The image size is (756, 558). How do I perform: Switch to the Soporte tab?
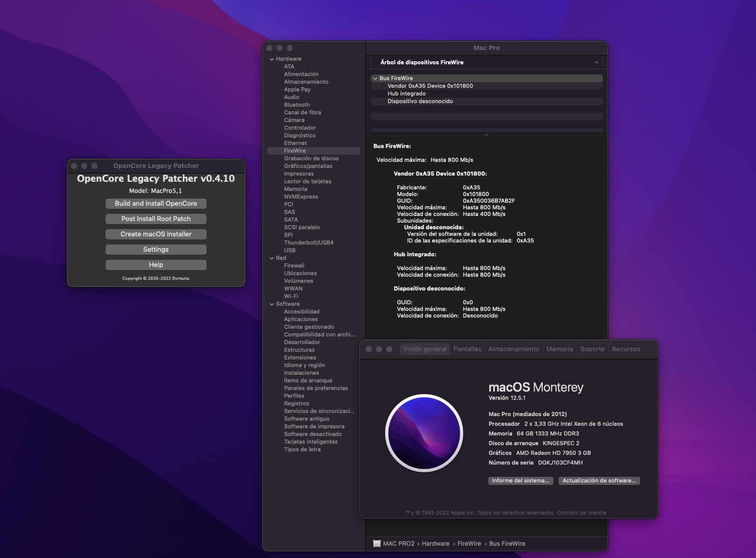pyautogui.click(x=592, y=349)
